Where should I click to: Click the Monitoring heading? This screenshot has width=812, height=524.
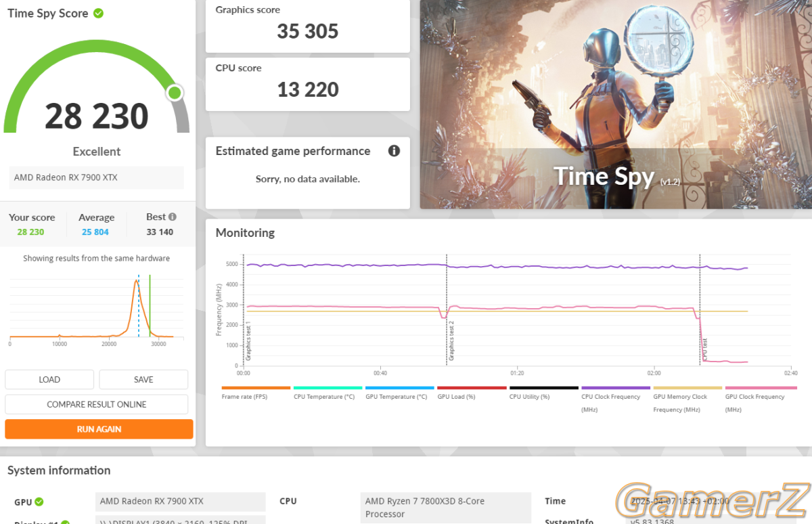(x=245, y=233)
